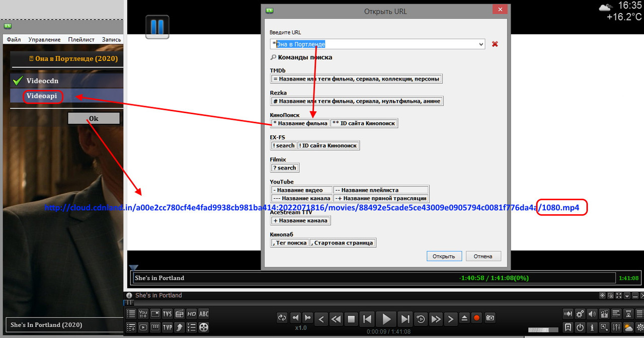Click '-+ Название прямой трансляции' command

[380, 198]
